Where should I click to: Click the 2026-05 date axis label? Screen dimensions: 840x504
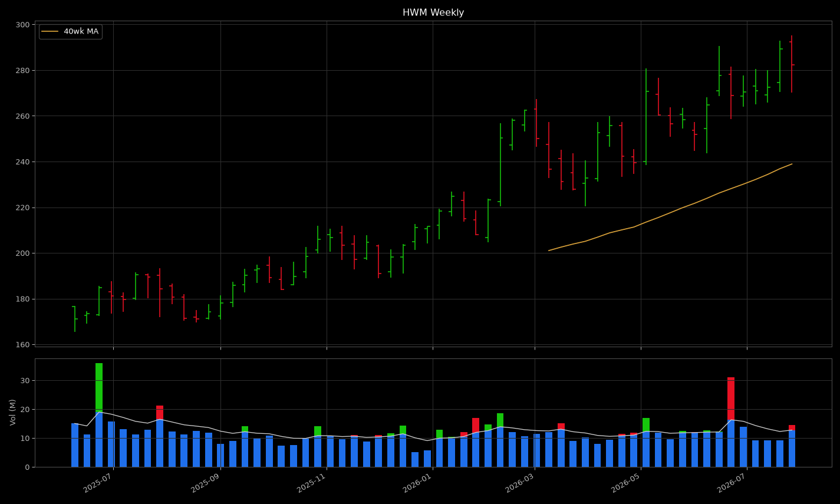click(x=625, y=483)
